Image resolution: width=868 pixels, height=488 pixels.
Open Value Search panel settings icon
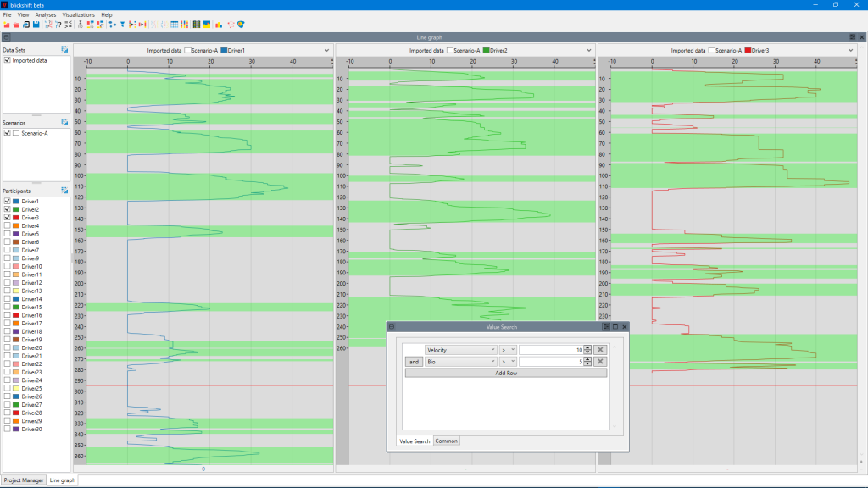[x=606, y=326]
